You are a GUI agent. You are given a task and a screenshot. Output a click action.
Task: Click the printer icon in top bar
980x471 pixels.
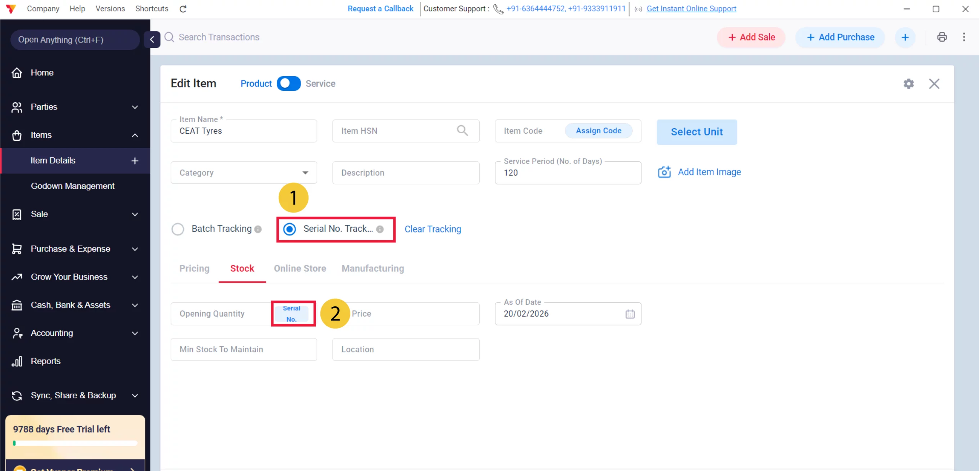pos(942,37)
